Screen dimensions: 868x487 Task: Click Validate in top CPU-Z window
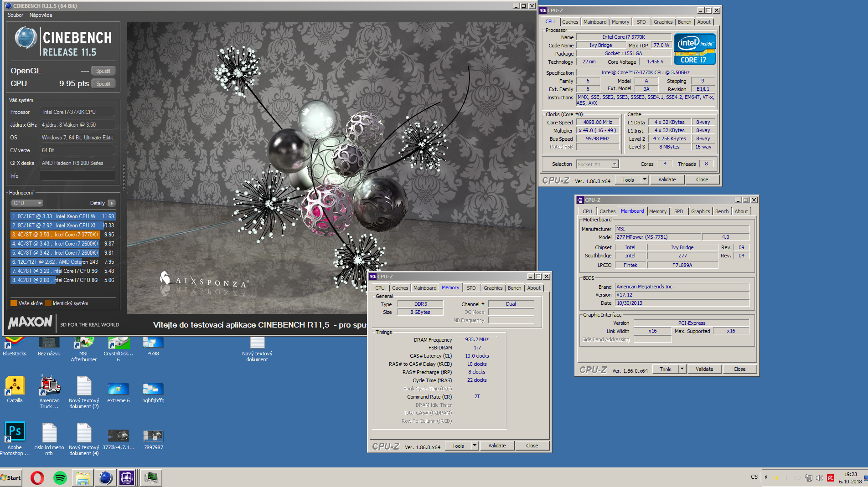[667, 180]
